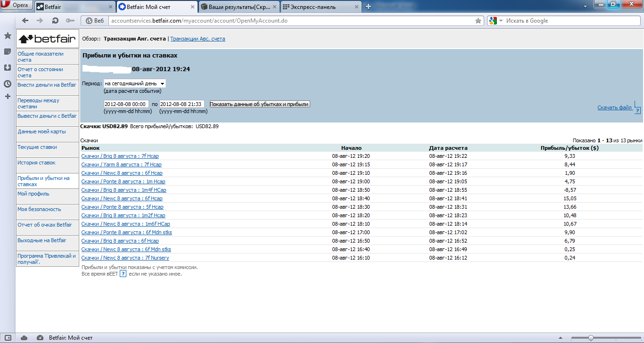Click BEET time help question icon

(x=123, y=274)
